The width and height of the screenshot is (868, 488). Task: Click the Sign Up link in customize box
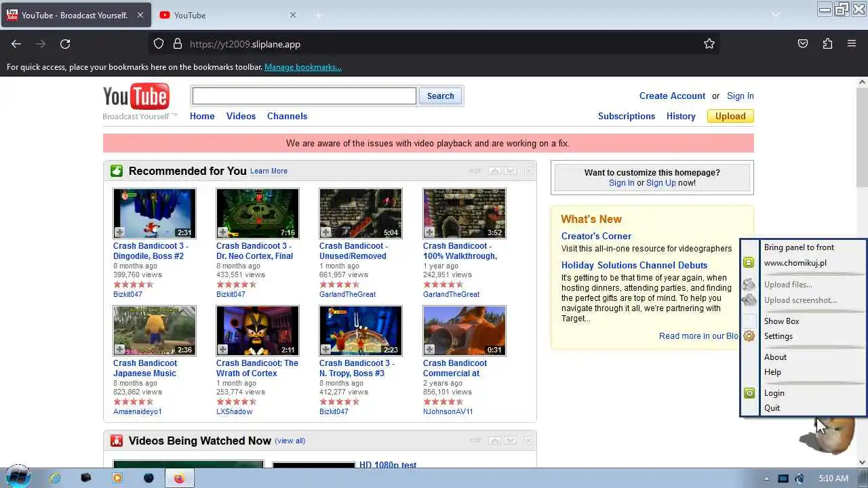coord(661,183)
